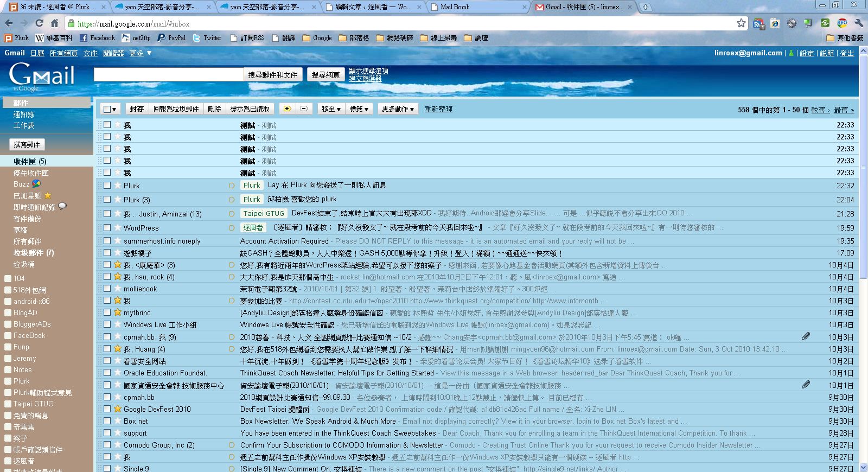
Task: Open 日曆 in the Gmail top bar
Action: [x=37, y=53]
